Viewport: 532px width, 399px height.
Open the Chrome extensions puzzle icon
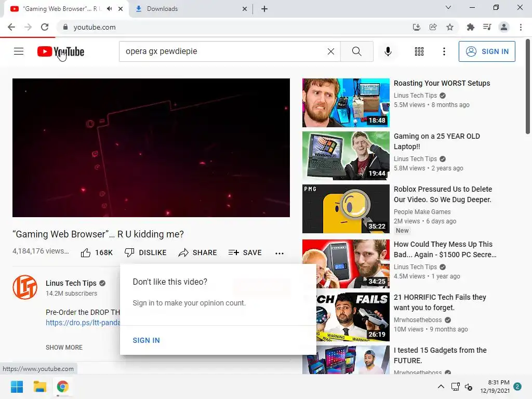(470, 27)
